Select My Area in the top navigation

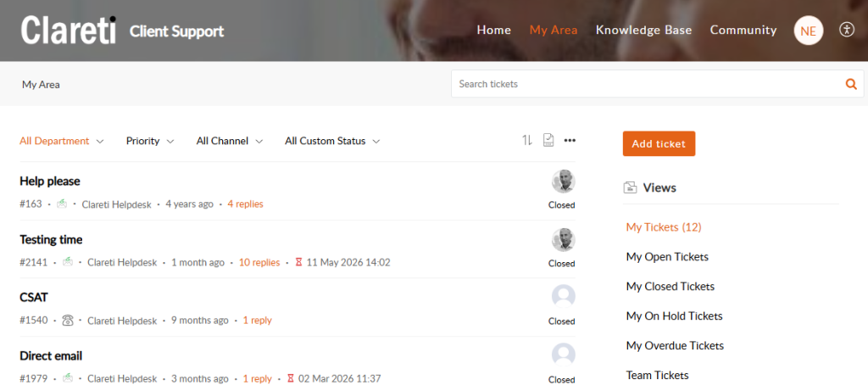pos(554,30)
